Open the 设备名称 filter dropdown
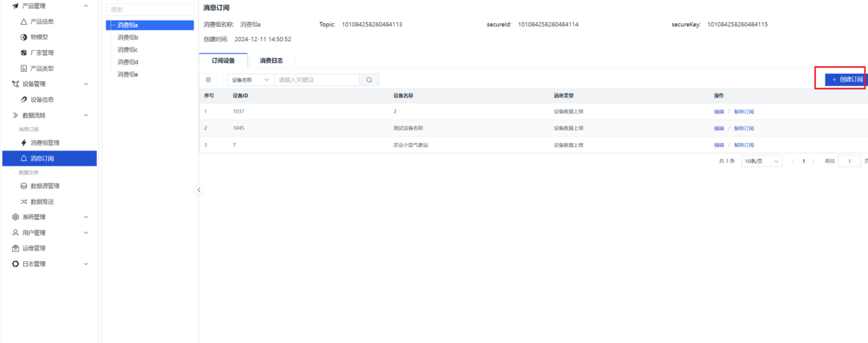The image size is (868, 343). coord(250,80)
